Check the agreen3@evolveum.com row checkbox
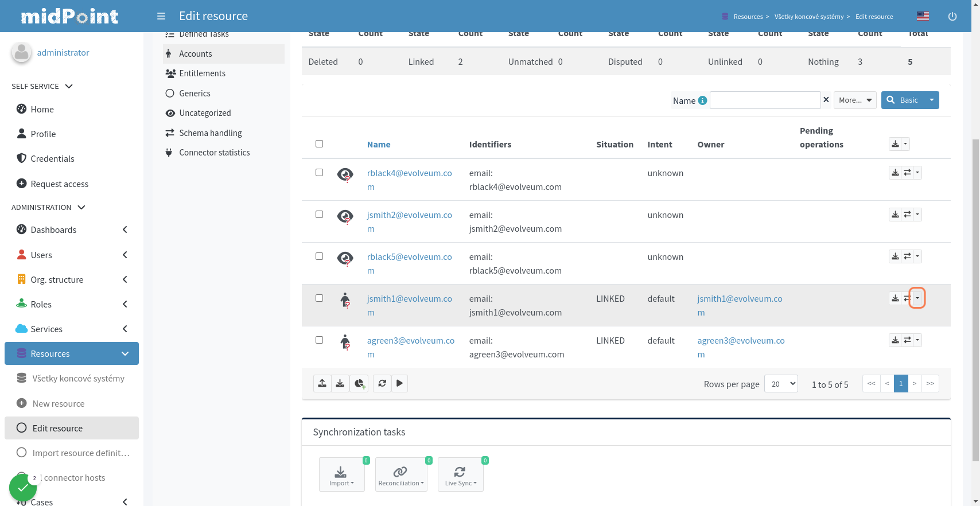Screen dimensions: 980x506 320,340
